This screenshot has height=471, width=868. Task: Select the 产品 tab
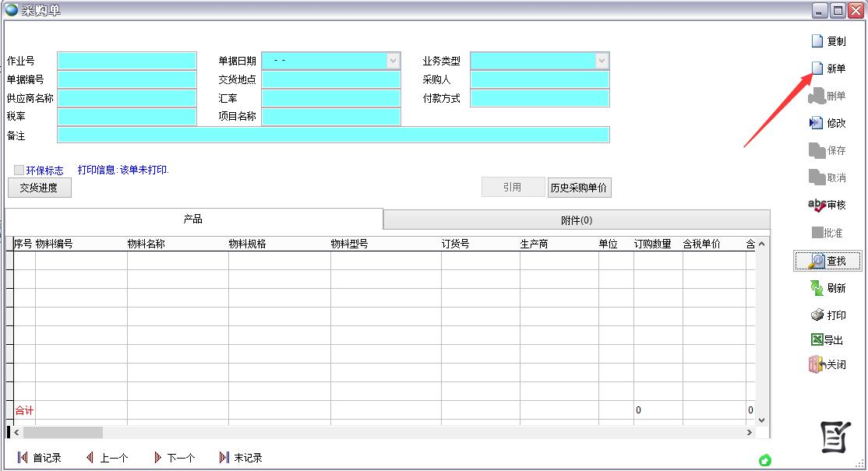point(192,220)
